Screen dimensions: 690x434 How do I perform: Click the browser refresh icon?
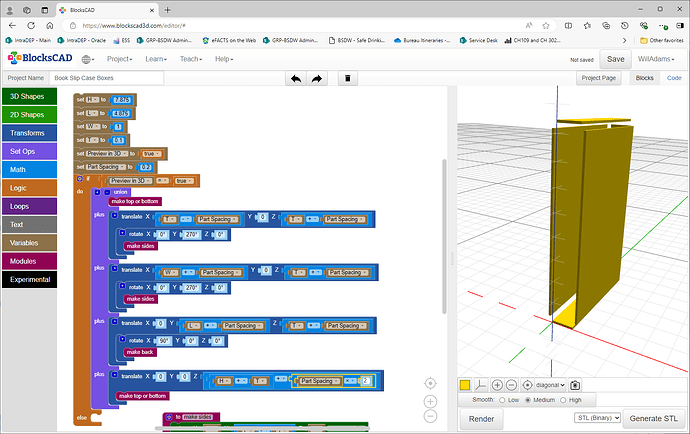tap(31, 26)
